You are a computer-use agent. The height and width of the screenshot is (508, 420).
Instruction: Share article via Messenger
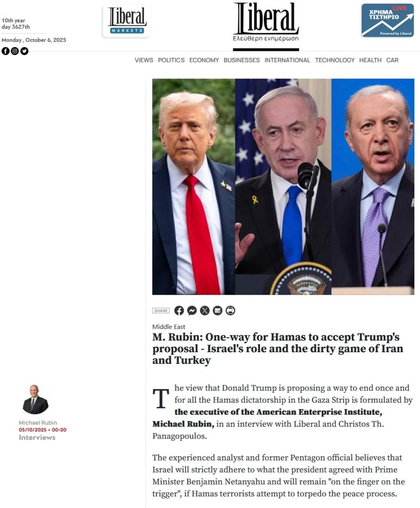[x=192, y=310]
